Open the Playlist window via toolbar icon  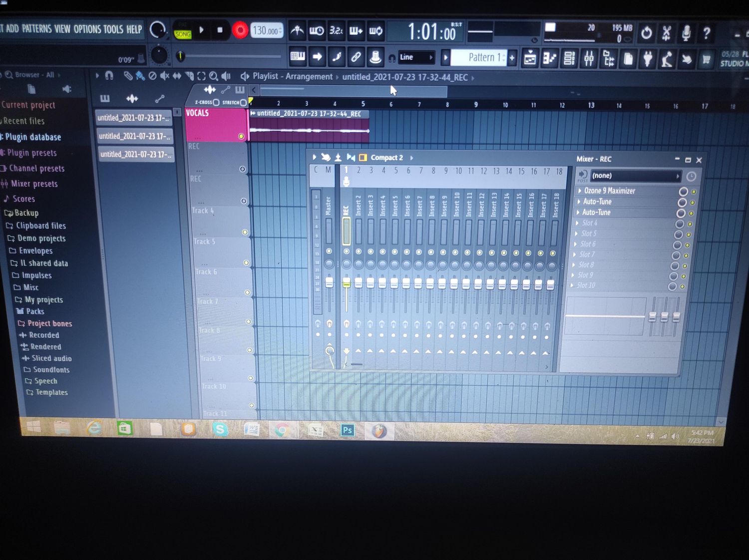(x=530, y=59)
